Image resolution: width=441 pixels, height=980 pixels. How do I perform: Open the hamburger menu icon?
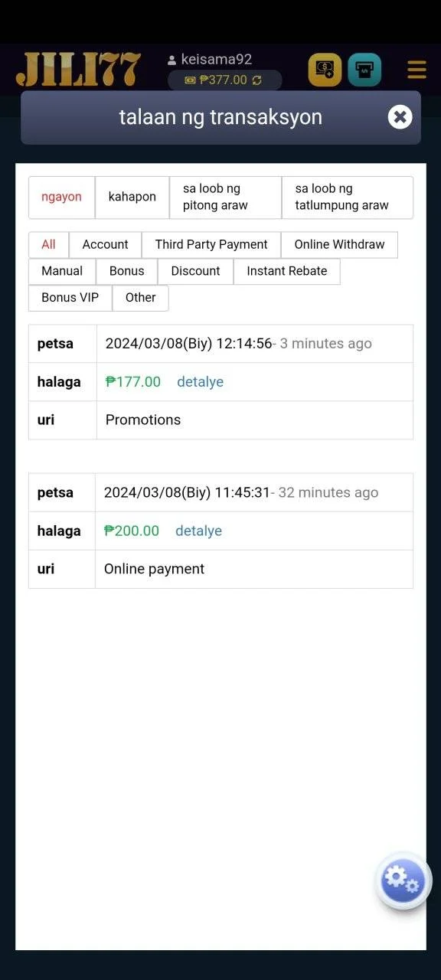click(x=416, y=70)
